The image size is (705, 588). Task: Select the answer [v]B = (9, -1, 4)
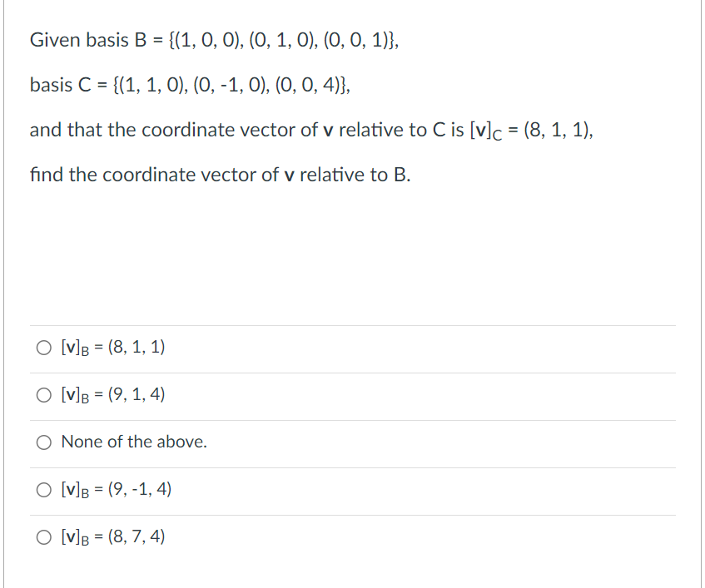click(x=115, y=490)
